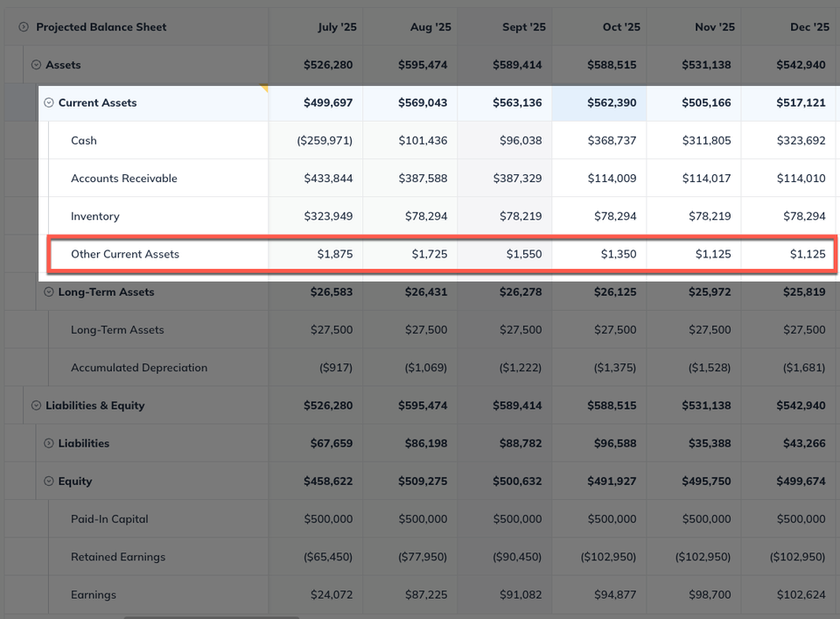Click the Earnings row label
Screen dimensions: 840x619
pos(94,594)
